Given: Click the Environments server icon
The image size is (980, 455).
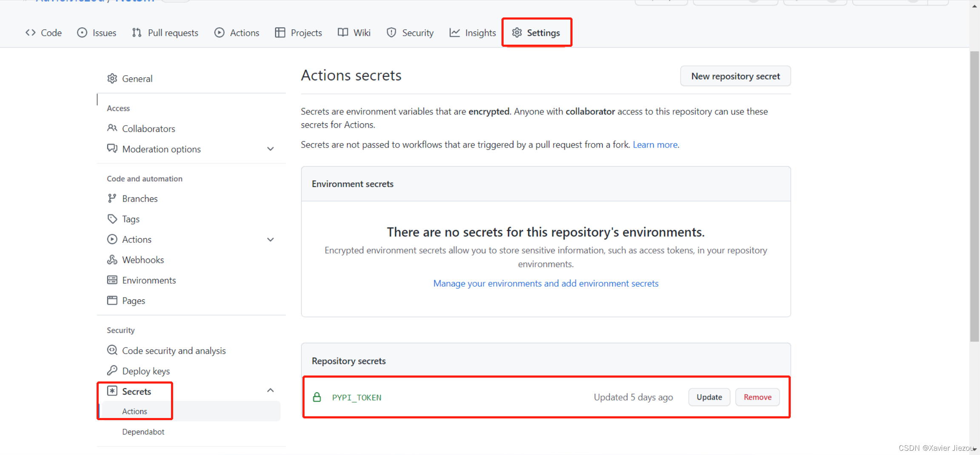Looking at the screenshot, I should [112, 280].
